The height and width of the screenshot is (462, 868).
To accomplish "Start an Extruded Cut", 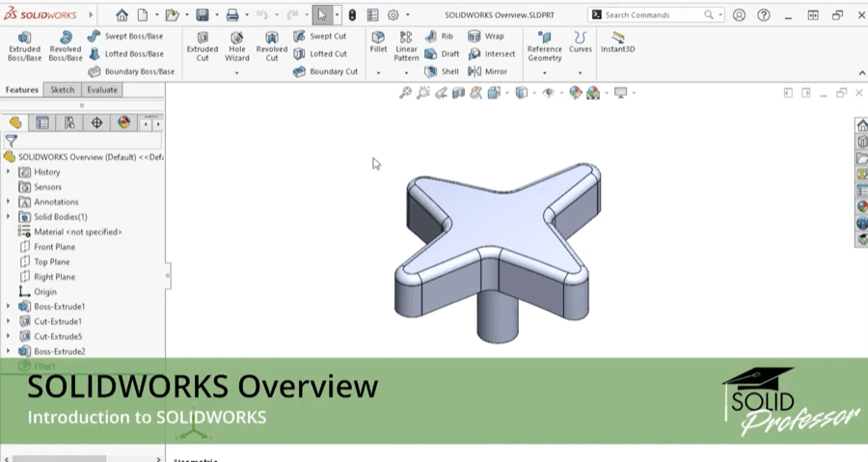I will click(203, 45).
